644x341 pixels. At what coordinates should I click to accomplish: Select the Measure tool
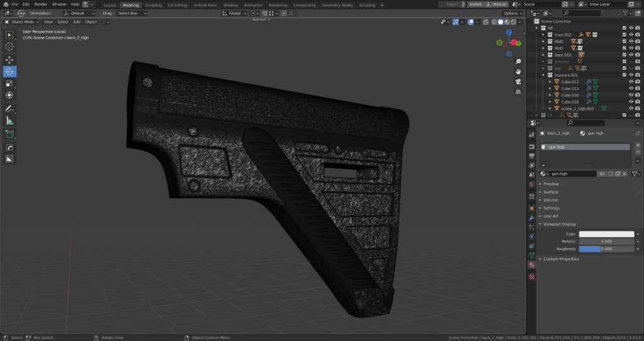tap(9, 120)
